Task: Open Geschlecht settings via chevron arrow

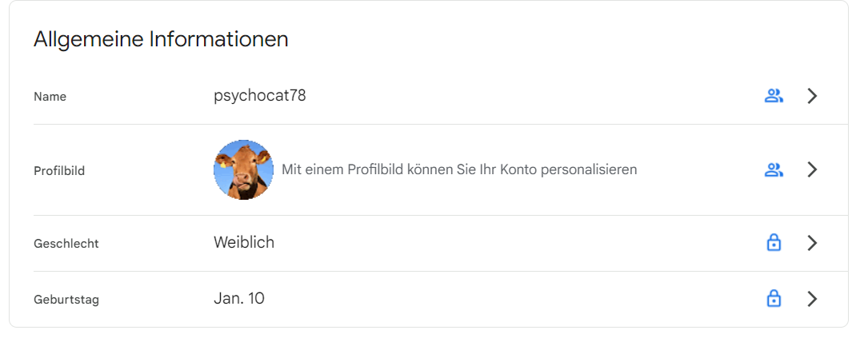Action: pos(812,243)
